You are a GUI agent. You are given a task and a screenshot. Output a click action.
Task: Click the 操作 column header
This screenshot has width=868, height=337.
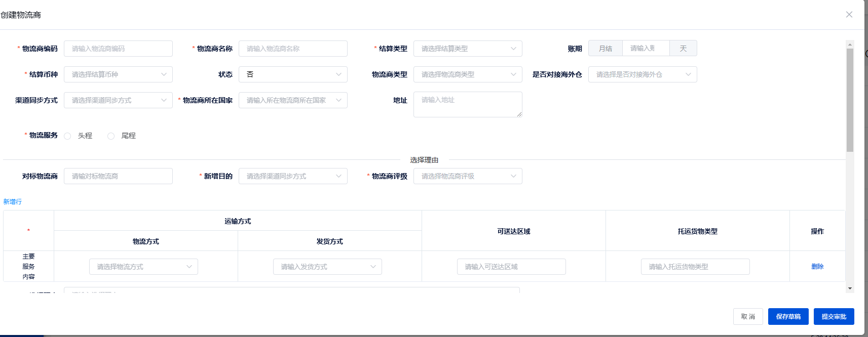(817, 231)
